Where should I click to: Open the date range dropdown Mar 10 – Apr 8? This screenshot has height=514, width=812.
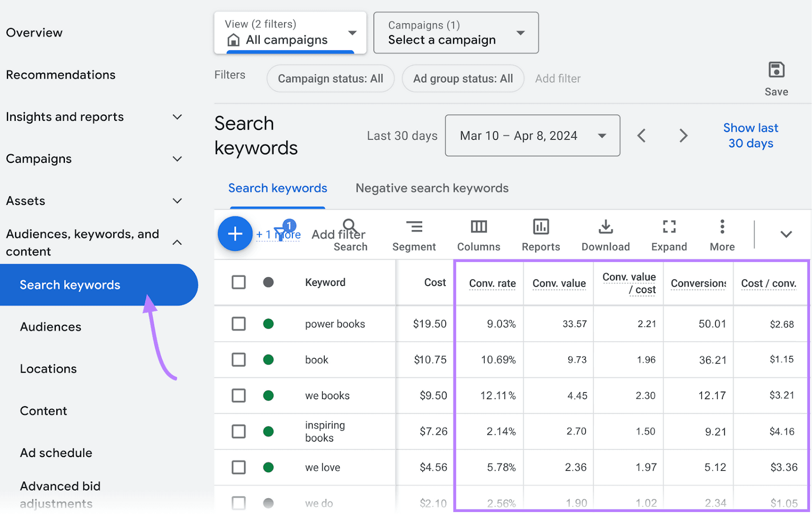(532, 136)
